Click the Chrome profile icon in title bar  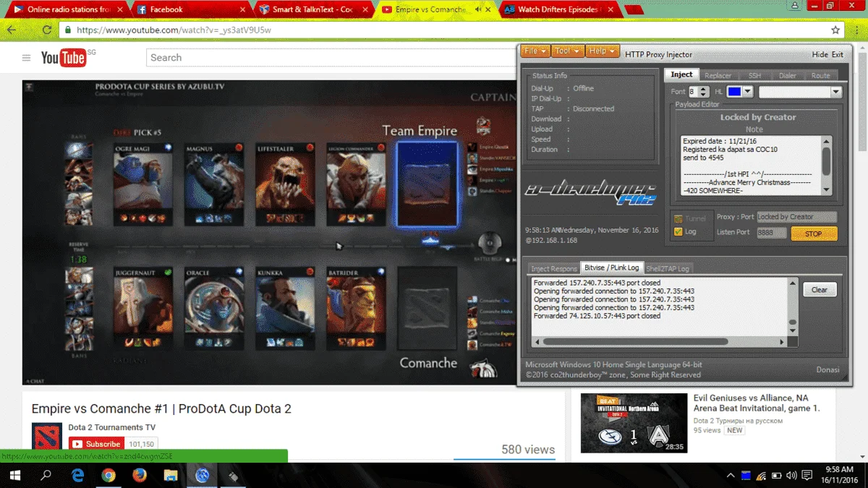coord(795,6)
